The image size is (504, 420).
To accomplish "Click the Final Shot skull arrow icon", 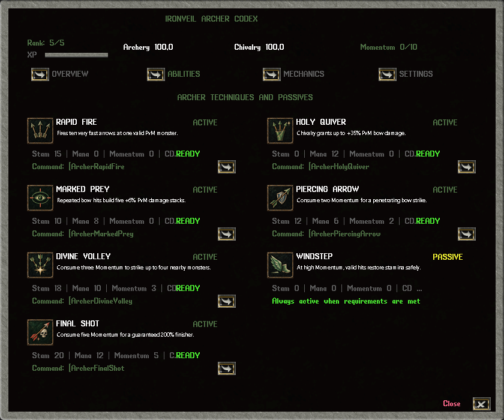I will (x=40, y=332).
